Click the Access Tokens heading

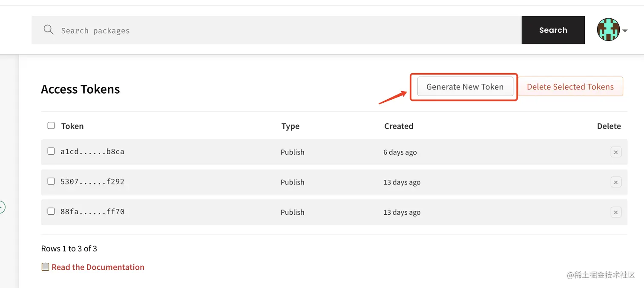tap(80, 89)
